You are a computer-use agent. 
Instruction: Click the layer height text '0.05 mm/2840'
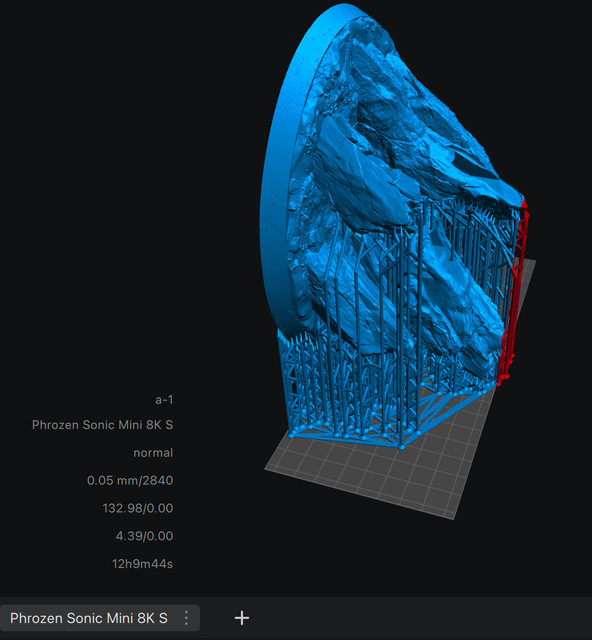pyautogui.click(x=130, y=480)
